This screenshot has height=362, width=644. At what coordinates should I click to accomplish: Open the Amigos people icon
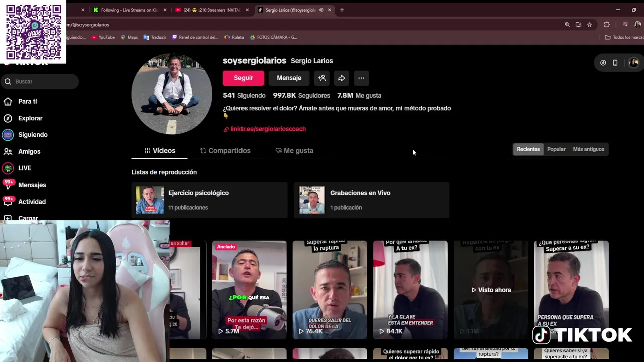8,151
